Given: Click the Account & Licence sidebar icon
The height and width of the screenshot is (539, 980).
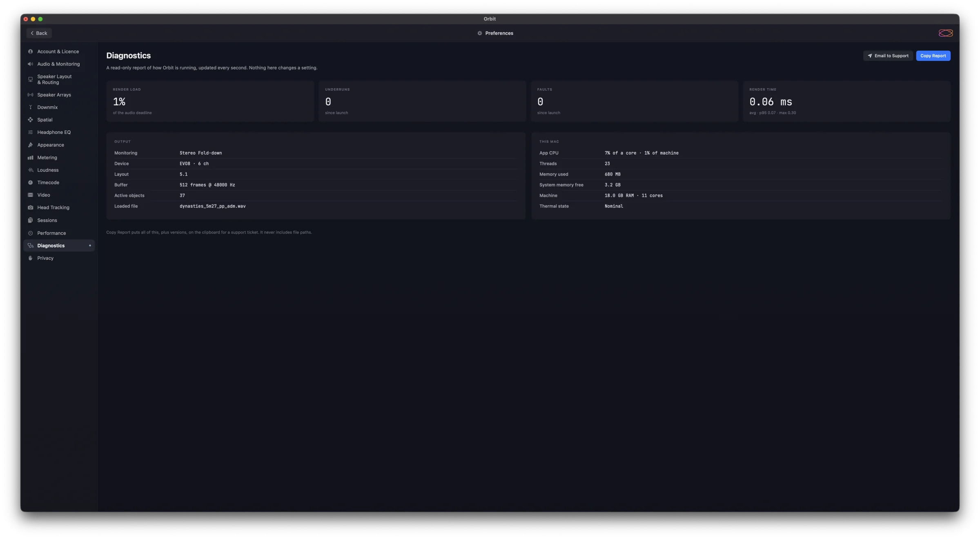Looking at the screenshot, I should tap(30, 51).
